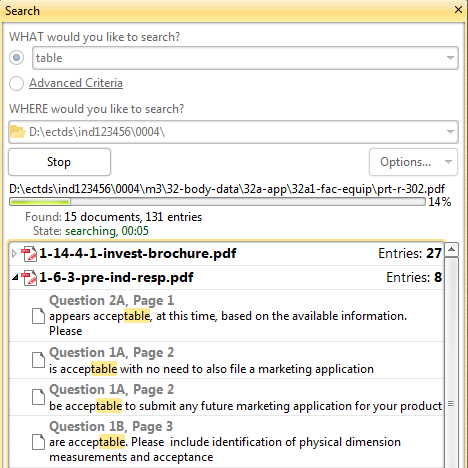
Task: Click the PDF icon of 1-6-3-pre-ind-resp.pdf
Action: 29,278
